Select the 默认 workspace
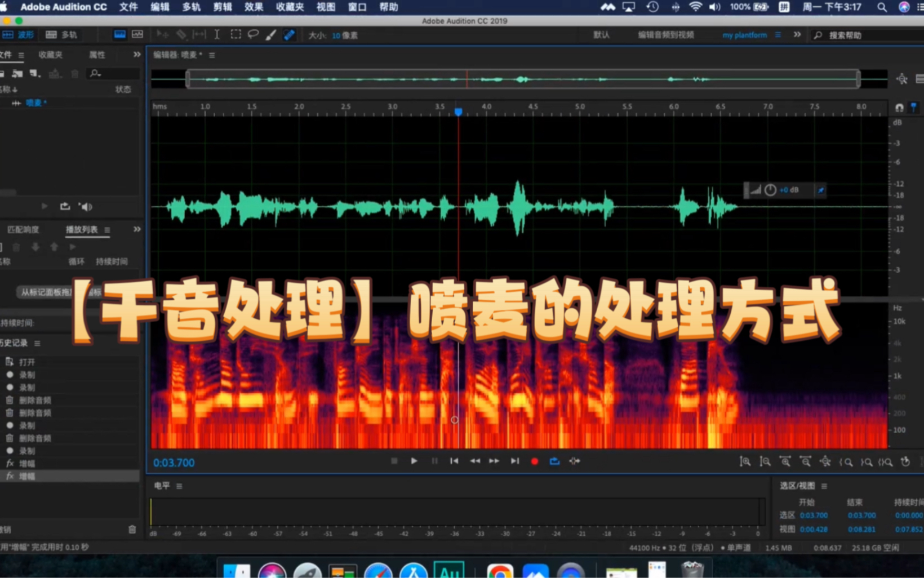The width and height of the screenshot is (924, 578). pos(601,35)
